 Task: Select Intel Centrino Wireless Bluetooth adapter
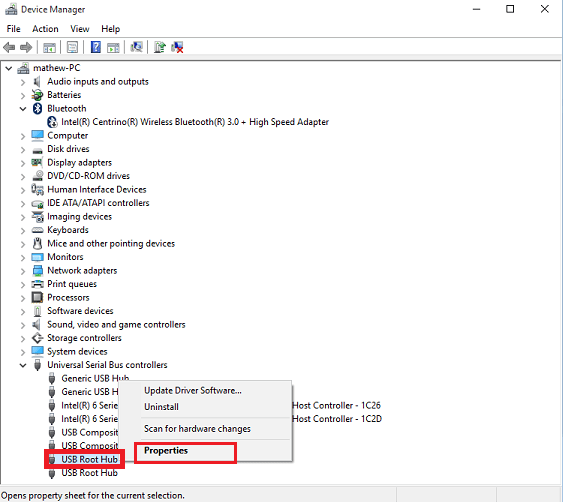[x=195, y=122]
